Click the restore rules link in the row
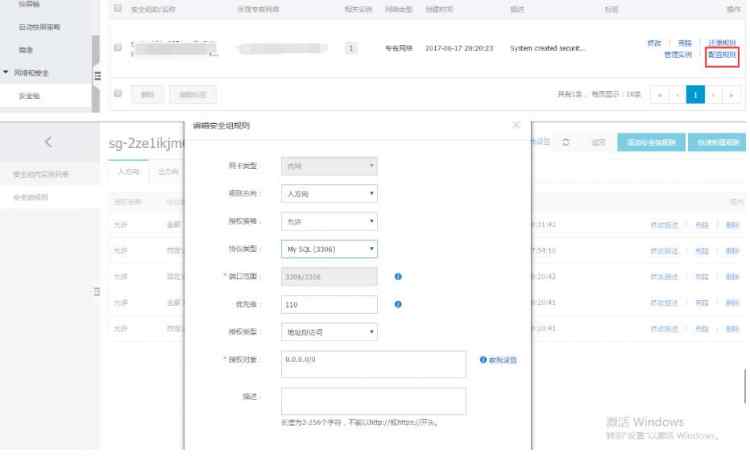750x457 pixels. [722, 43]
